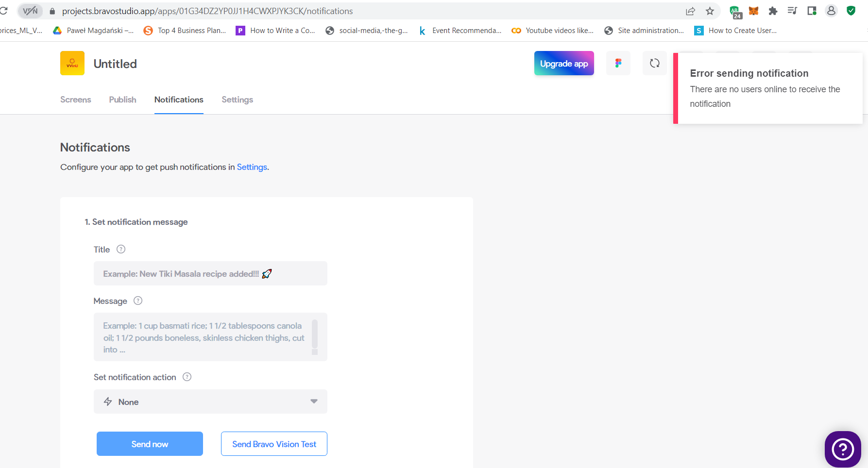Open the Site administration bookmark

point(644,31)
